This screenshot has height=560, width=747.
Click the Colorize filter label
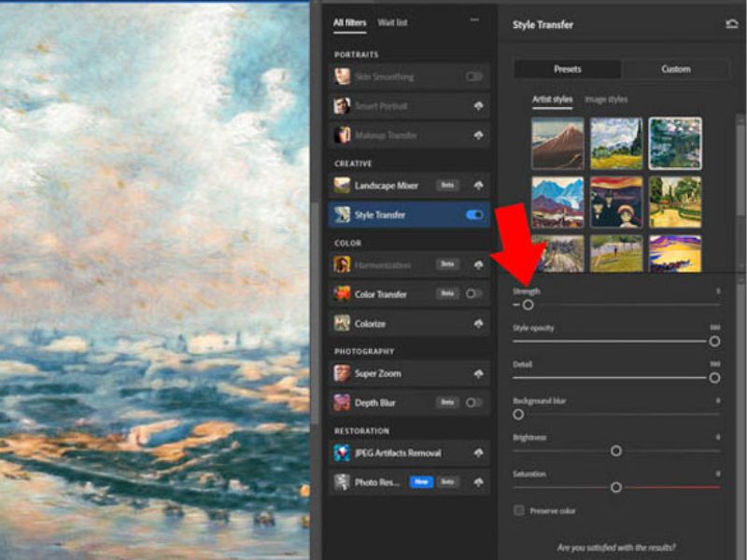370,324
